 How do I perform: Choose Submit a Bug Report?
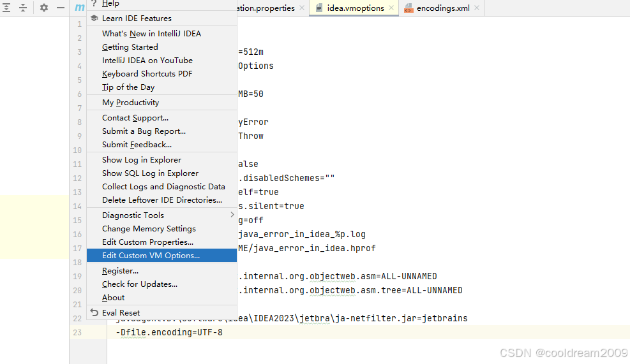pyautogui.click(x=161, y=131)
